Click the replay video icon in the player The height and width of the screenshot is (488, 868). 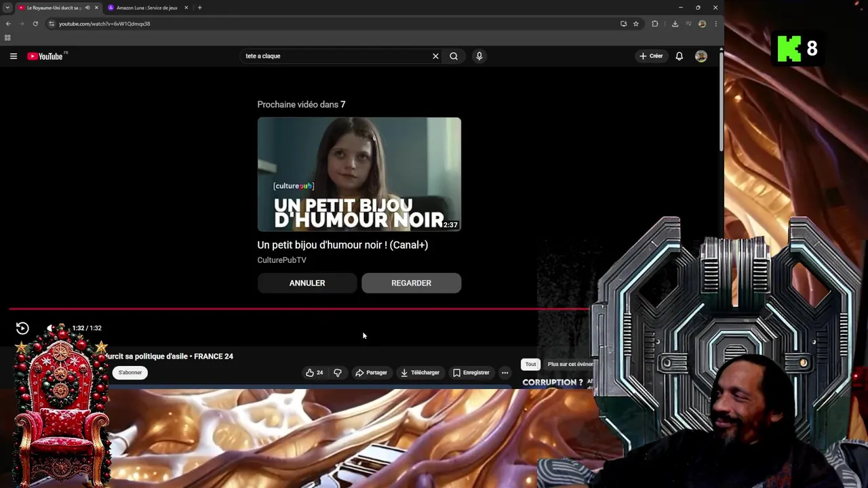[22, 328]
